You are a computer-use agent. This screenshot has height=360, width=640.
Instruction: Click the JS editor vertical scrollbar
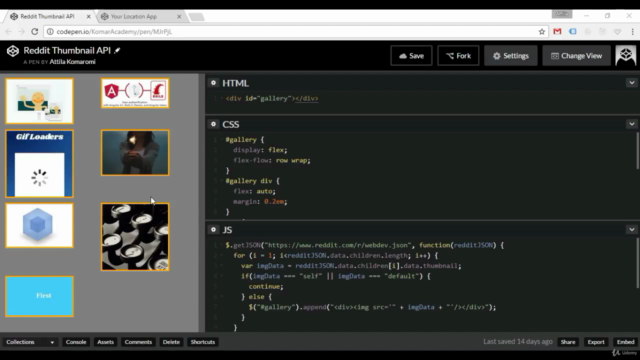(638, 263)
